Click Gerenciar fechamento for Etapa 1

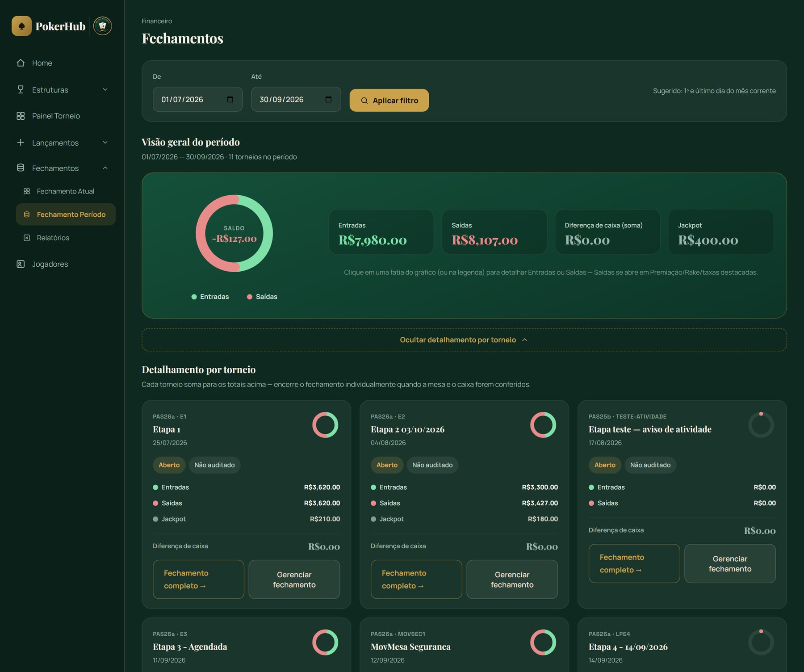[x=294, y=579]
